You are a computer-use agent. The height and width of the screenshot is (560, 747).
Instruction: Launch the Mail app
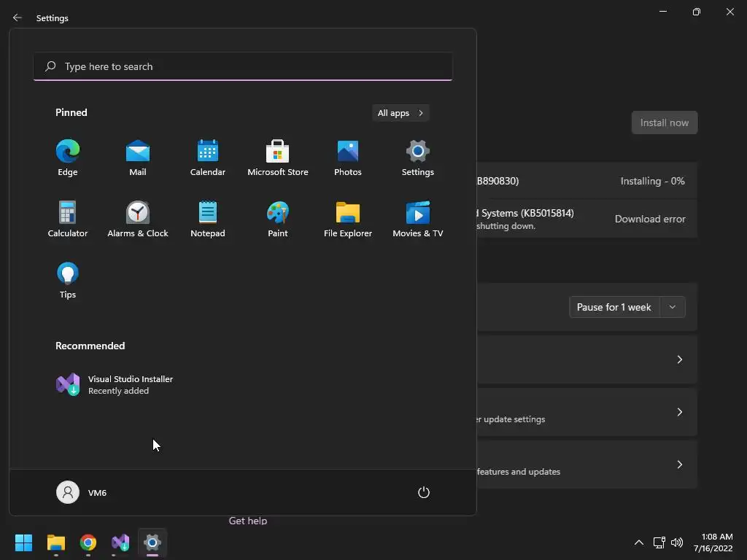point(138,157)
